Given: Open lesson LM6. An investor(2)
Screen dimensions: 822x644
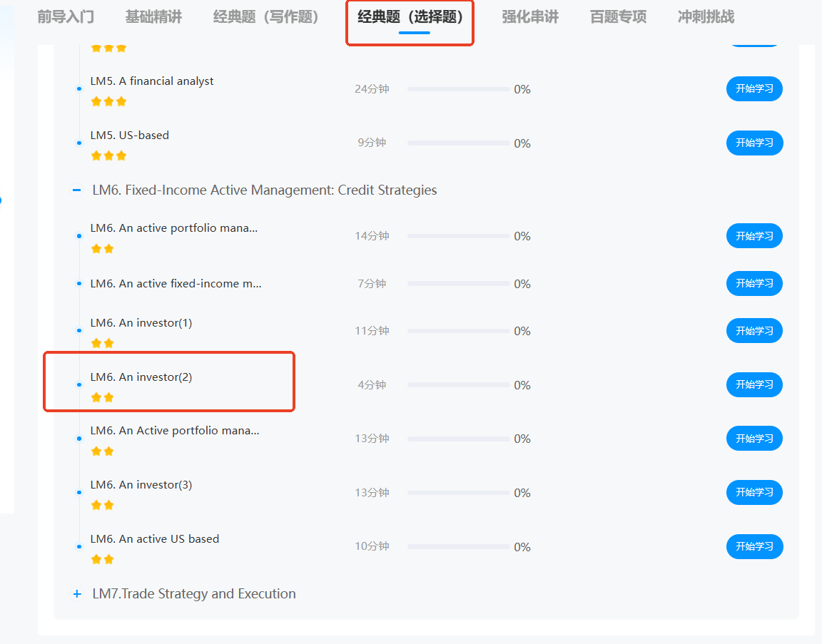Looking at the screenshot, I should (x=141, y=377).
